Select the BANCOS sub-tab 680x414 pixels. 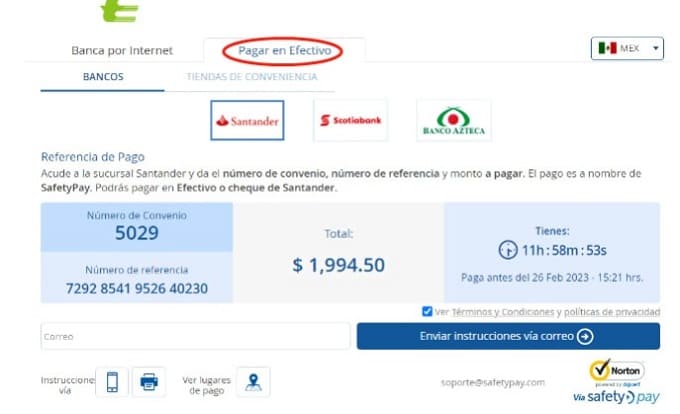[x=103, y=77]
